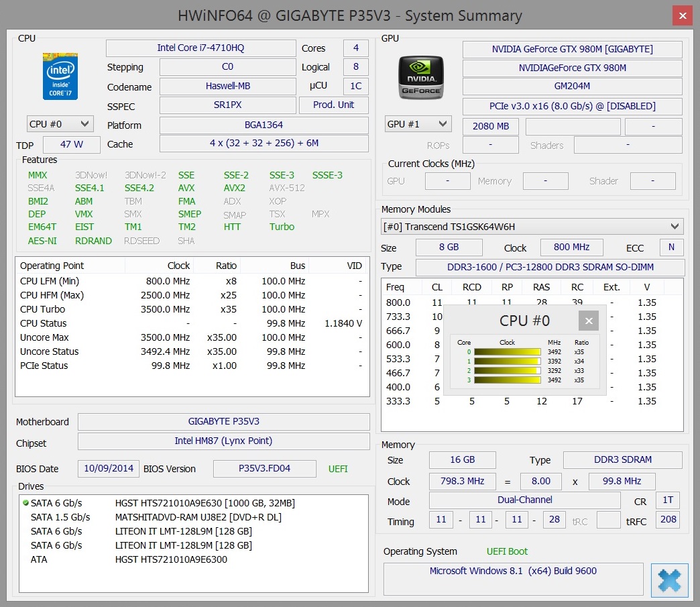Click the Cores count field showing 4
This screenshot has width=700, height=607.
tap(356, 48)
